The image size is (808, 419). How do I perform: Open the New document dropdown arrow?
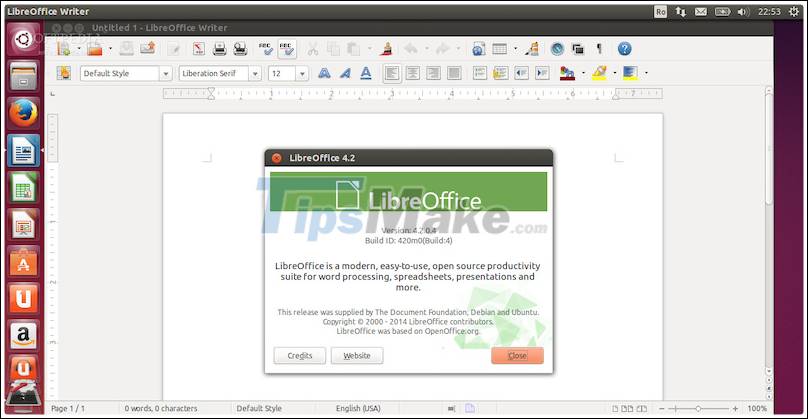[79, 49]
